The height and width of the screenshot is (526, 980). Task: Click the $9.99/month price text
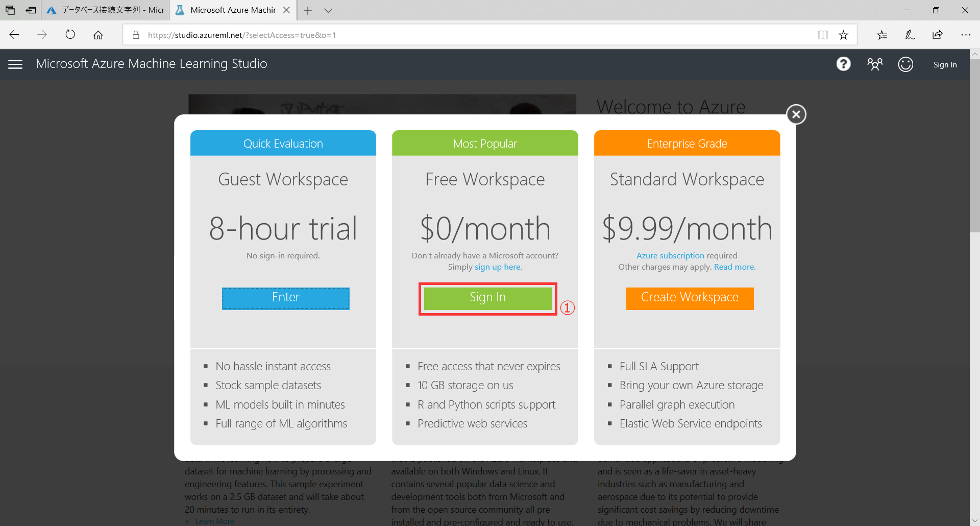coord(687,228)
